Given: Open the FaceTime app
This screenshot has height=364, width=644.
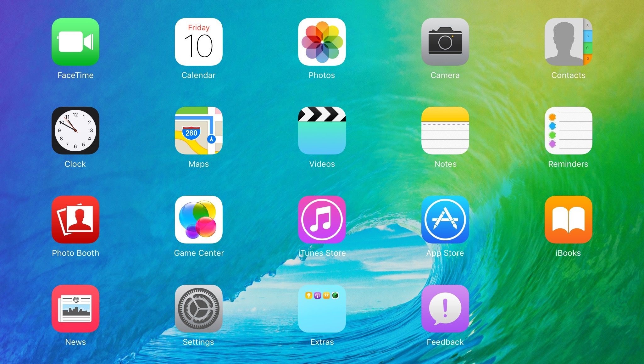Looking at the screenshot, I should tap(75, 44).
